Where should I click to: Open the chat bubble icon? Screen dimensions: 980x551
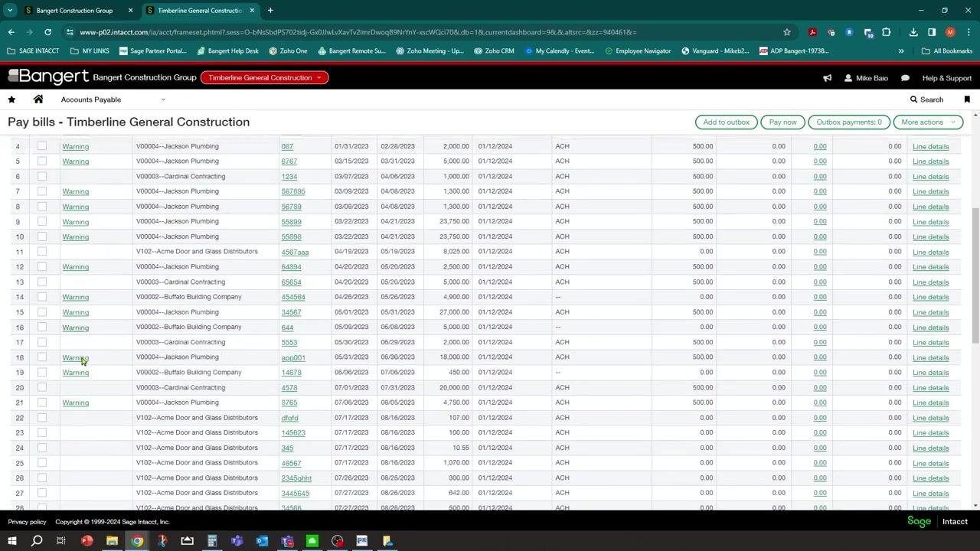point(905,78)
